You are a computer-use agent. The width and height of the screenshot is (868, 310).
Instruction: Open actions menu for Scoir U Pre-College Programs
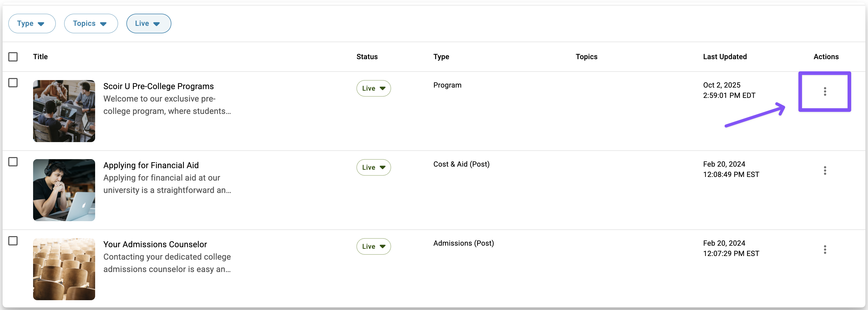(825, 91)
